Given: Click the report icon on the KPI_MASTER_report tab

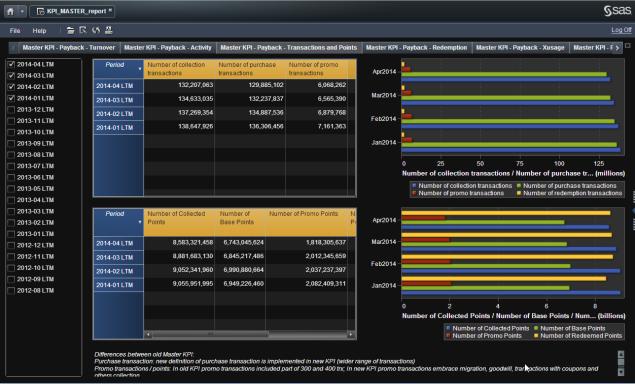Looking at the screenshot, I should pos(40,11).
